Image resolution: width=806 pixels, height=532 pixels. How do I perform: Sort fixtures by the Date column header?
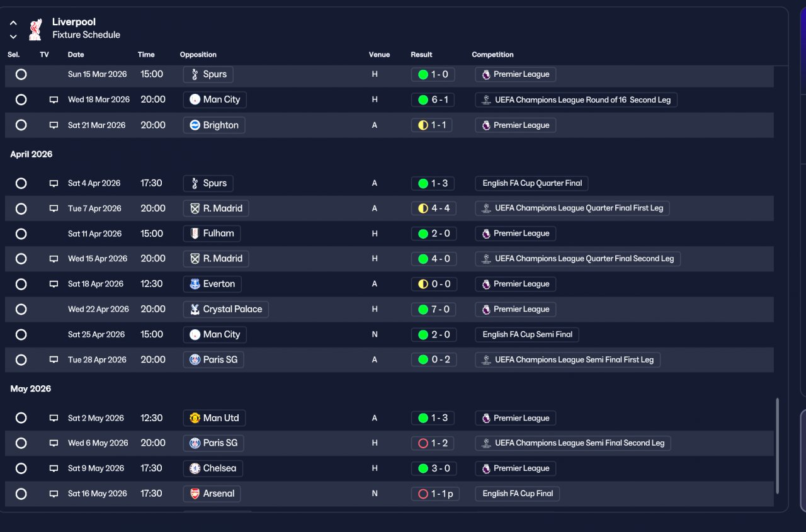click(76, 55)
